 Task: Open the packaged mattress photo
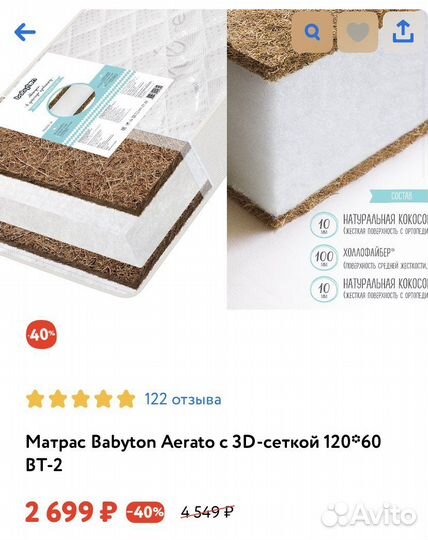pos(112,153)
